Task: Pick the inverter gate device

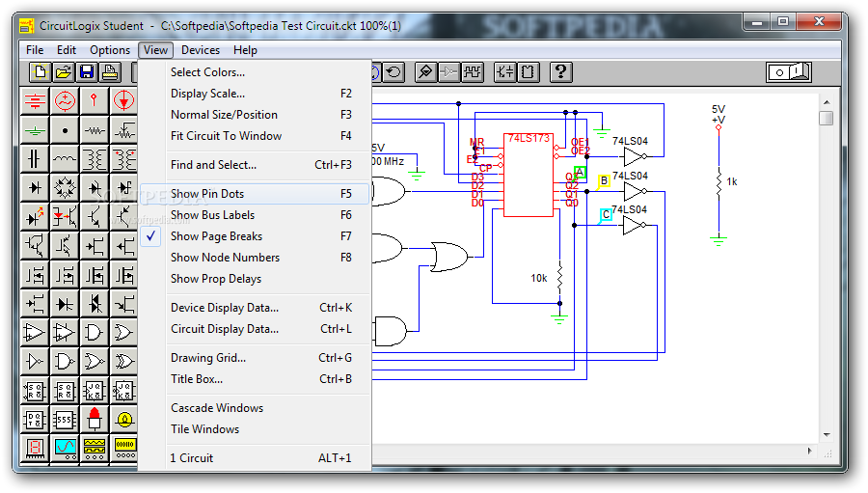Action: click(x=35, y=362)
